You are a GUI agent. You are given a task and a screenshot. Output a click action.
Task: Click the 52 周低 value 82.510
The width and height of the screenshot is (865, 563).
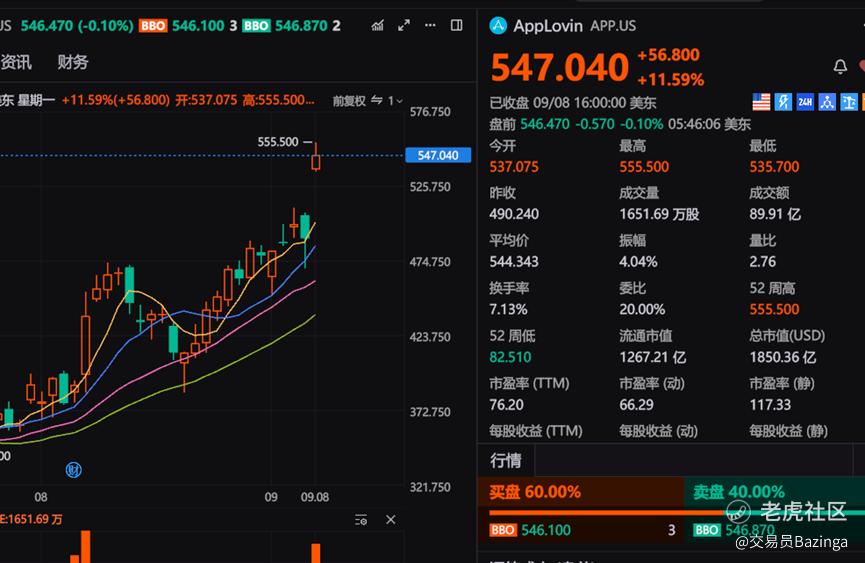pyautogui.click(x=510, y=357)
